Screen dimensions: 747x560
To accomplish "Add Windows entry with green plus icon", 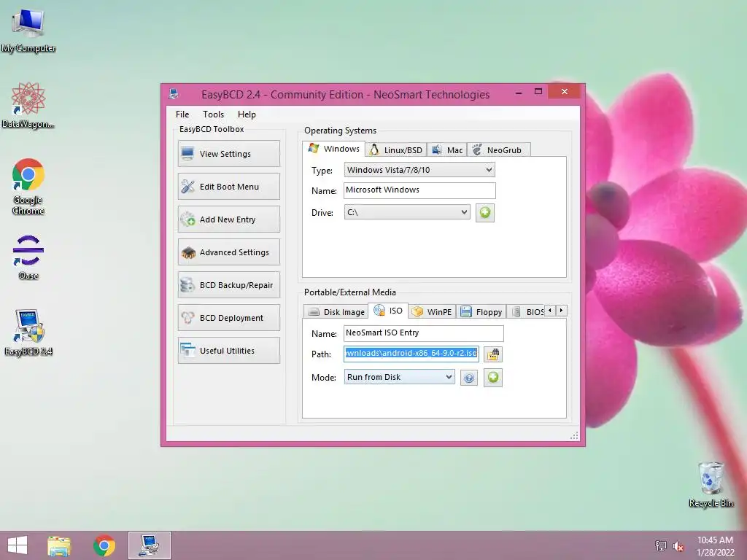I will 485,212.
